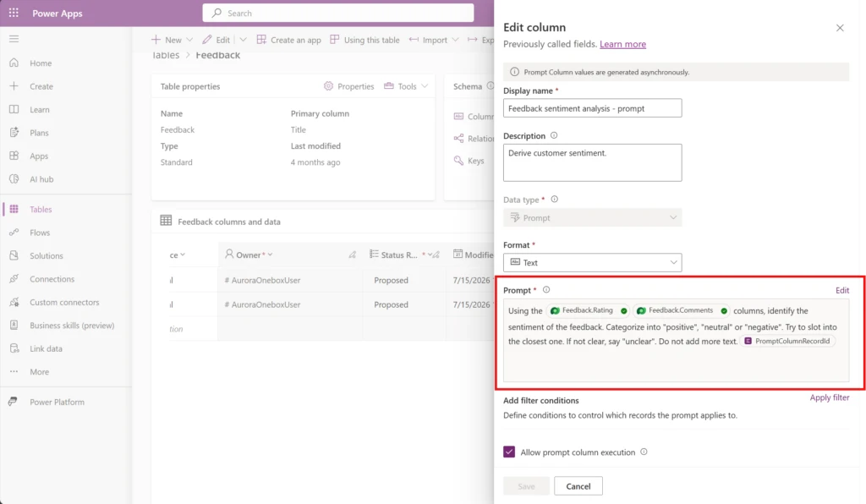
Task: Click the Keys link in Schema
Action: 475,161
